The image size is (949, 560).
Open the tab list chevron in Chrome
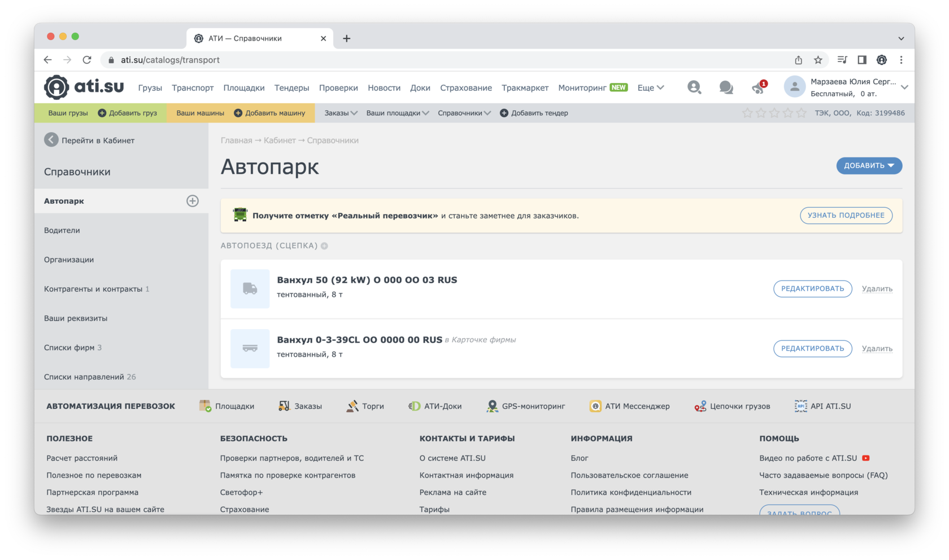click(x=902, y=38)
